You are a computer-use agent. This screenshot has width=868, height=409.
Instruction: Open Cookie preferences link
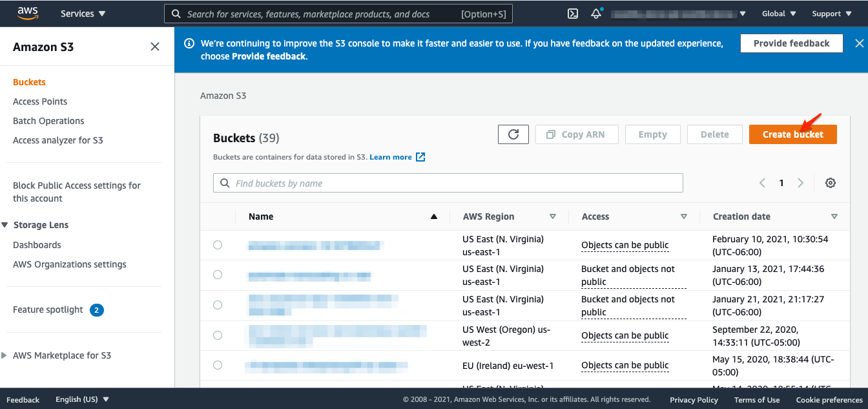pyautogui.click(x=829, y=399)
